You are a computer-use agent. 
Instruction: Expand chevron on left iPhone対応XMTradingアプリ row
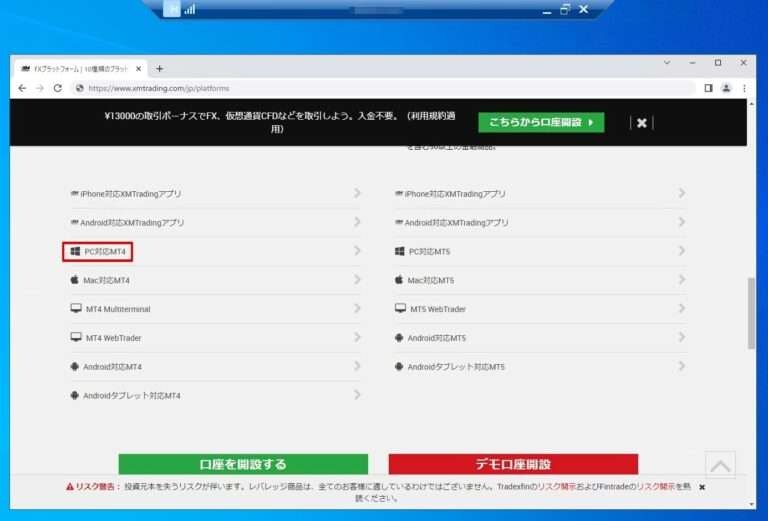pyautogui.click(x=357, y=193)
